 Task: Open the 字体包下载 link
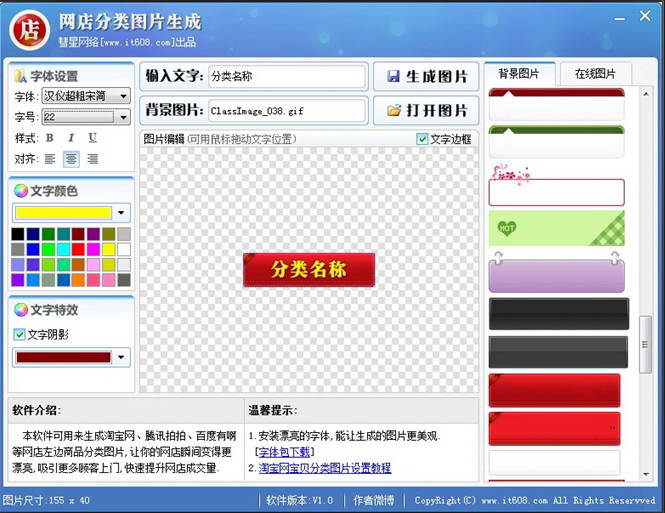[x=284, y=452]
